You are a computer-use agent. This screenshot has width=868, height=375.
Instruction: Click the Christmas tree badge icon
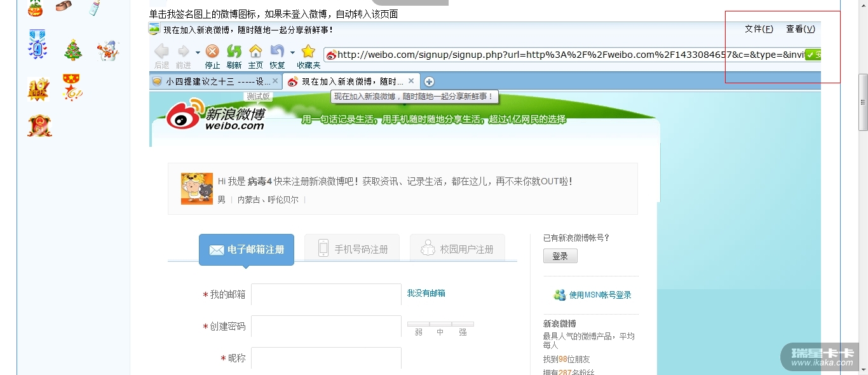[x=73, y=50]
